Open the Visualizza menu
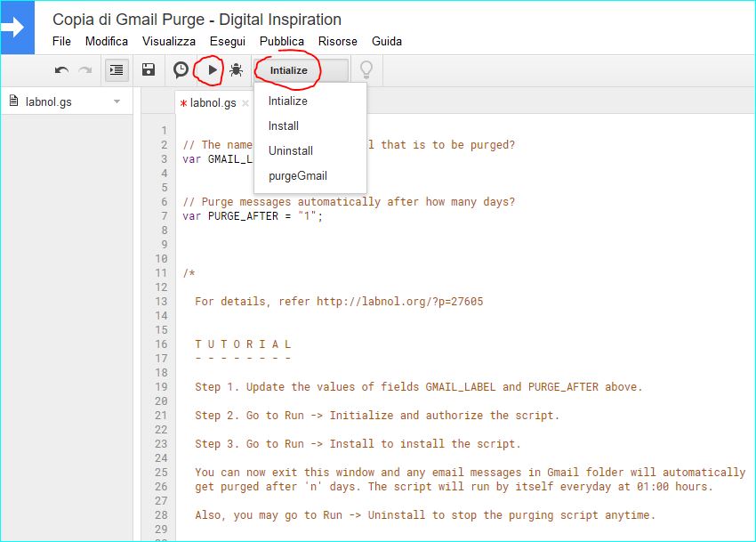 pyautogui.click(x=169, y=42)
